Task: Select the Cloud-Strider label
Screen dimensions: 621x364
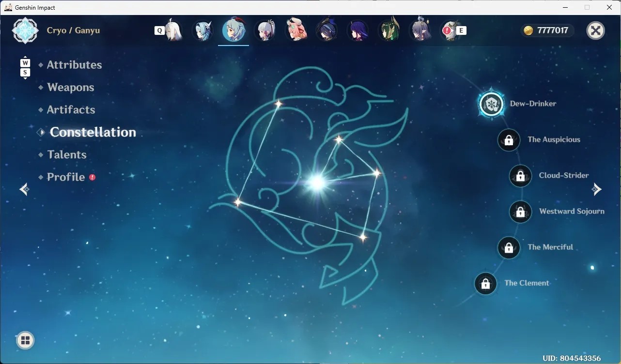Action: point(564,175)
